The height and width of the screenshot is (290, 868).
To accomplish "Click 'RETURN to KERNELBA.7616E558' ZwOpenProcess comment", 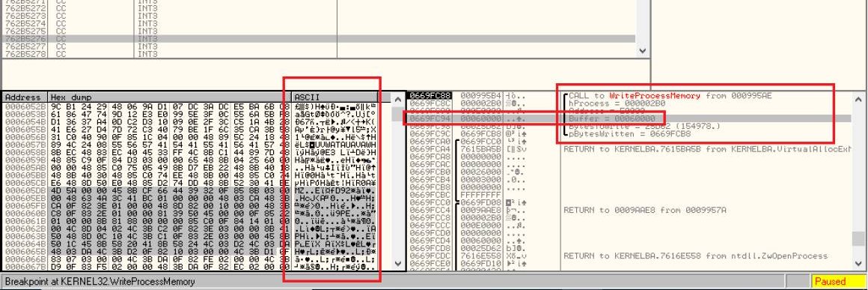I will click(x=695, y=256).
